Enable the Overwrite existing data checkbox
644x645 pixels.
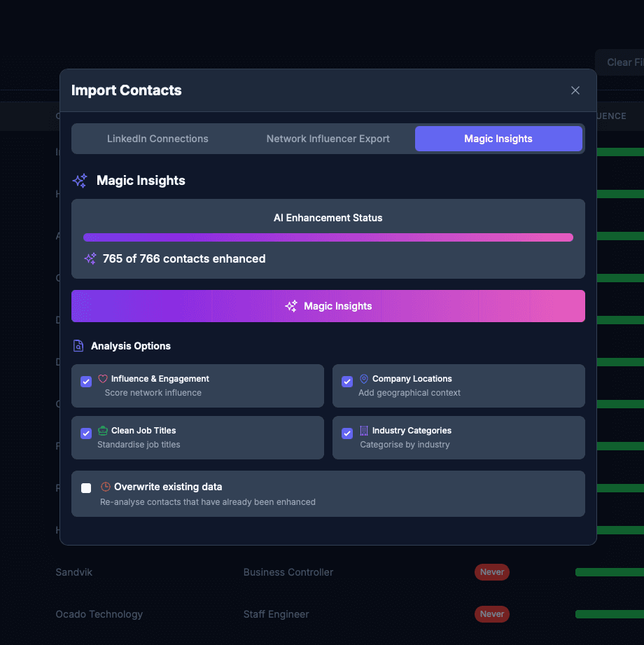[x=86, y=488]
